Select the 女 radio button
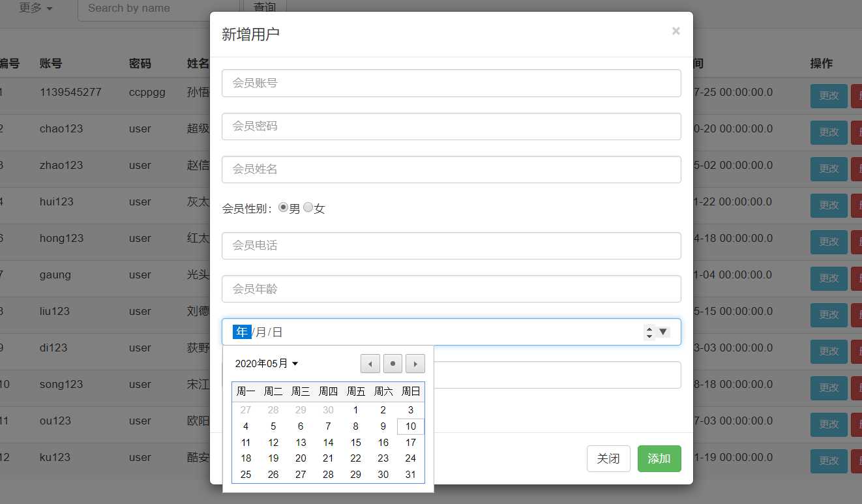862x504 pixels. click(308, 207)
